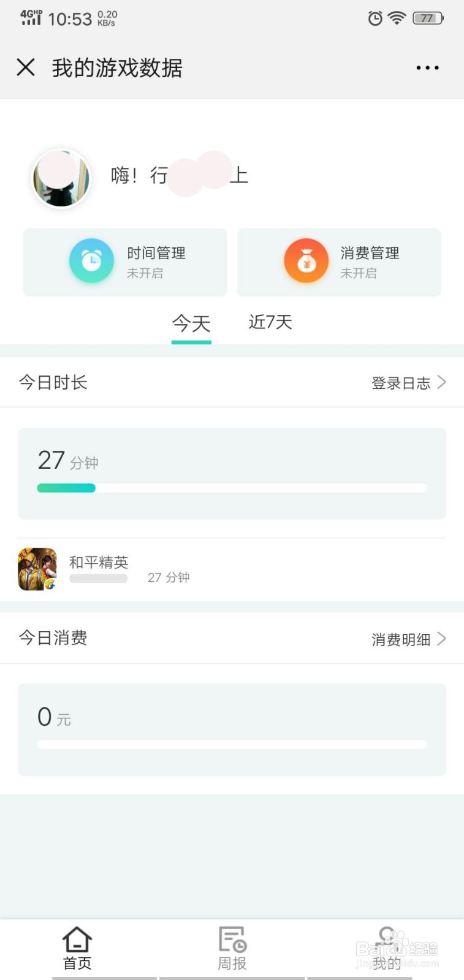Open 登录日志 link
The width and height of the screenshot is (464, 980).
click(x=401, y=383)
